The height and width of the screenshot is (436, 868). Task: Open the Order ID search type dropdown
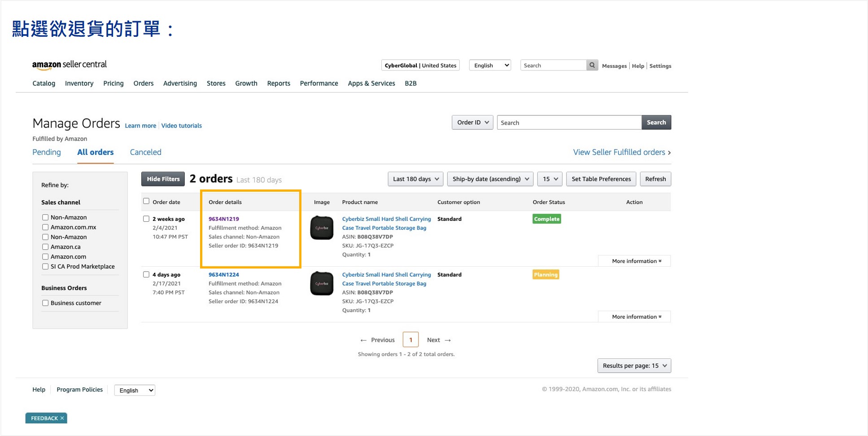tap(472, 122)
